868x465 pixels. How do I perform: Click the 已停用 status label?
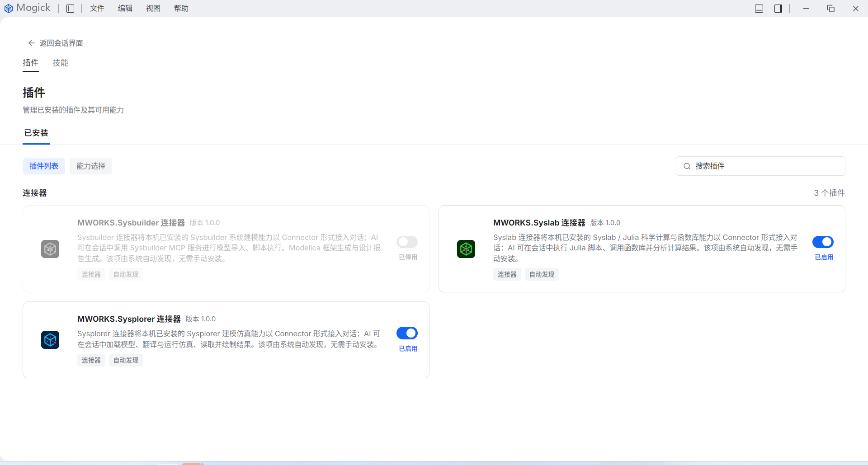point(408,257)
